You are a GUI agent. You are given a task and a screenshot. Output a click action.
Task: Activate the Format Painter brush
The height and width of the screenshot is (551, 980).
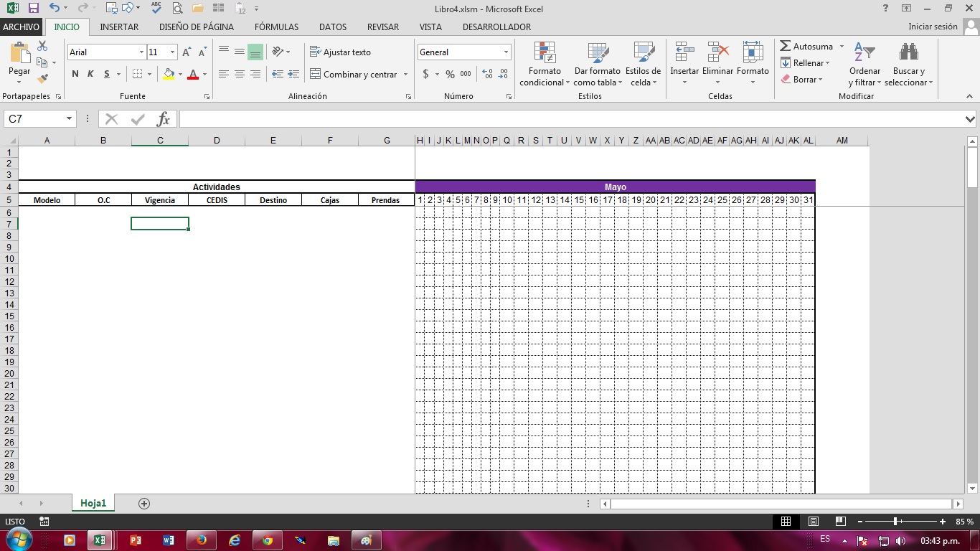pyautogui.click(x=42, y=79)
